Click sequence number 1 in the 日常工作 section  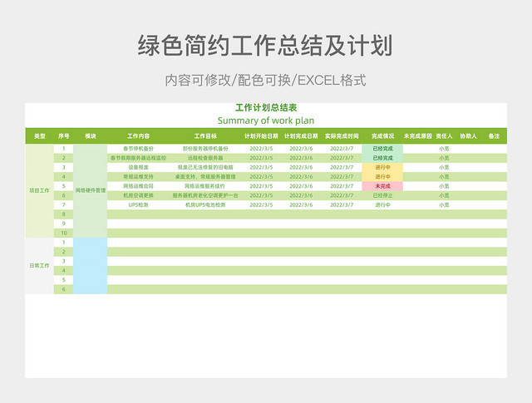coord(63,243)
